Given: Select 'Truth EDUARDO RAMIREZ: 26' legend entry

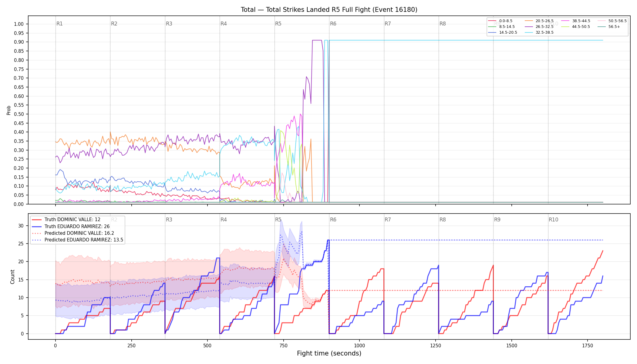Looking at the screenshot, I should [71, 226].
